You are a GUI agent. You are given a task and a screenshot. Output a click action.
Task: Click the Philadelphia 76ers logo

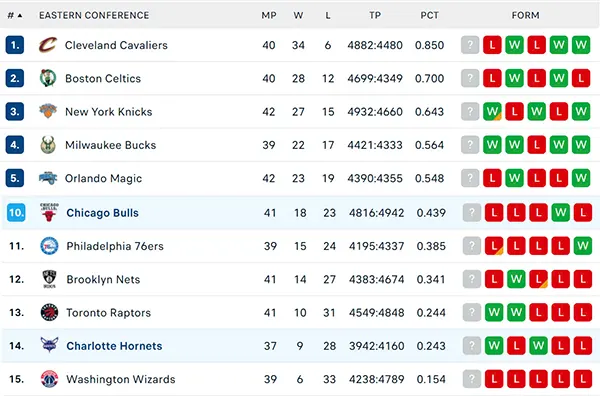(49, 246)
